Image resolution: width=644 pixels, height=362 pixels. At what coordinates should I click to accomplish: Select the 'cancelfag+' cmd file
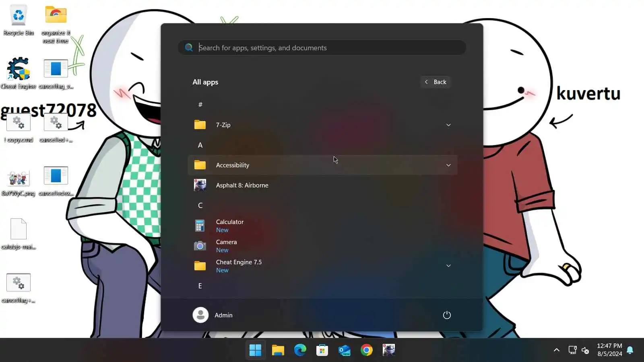(19, 288)
